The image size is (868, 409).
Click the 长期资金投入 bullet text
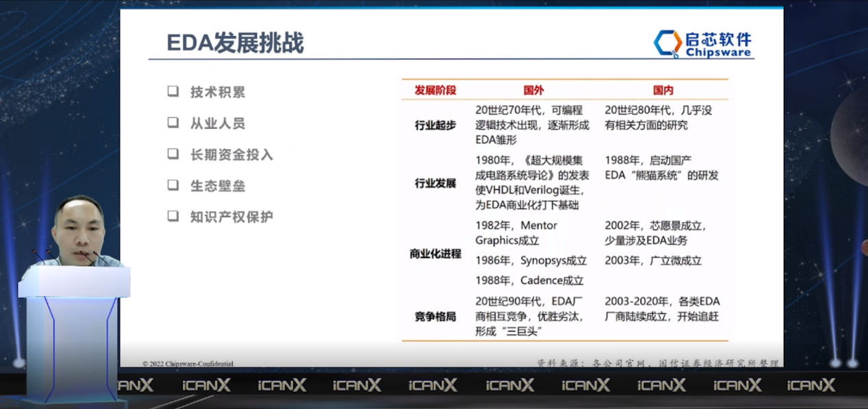232,155
